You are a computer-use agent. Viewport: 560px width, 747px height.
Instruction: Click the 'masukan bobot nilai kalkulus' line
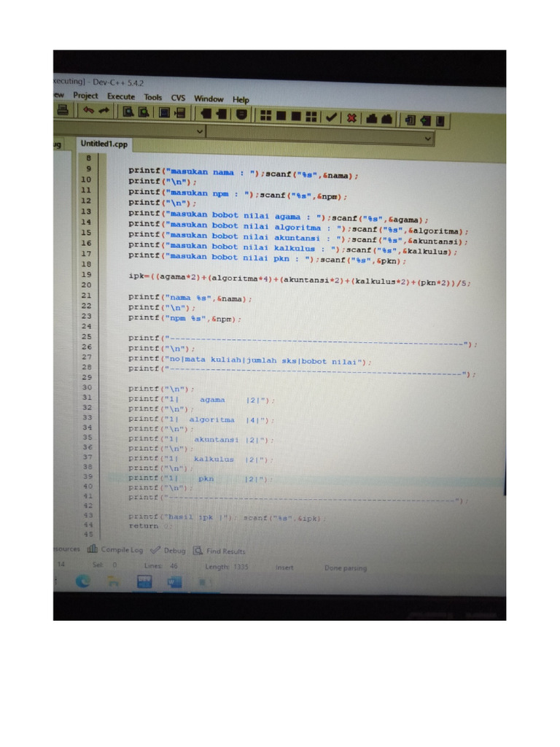[292, 248]
